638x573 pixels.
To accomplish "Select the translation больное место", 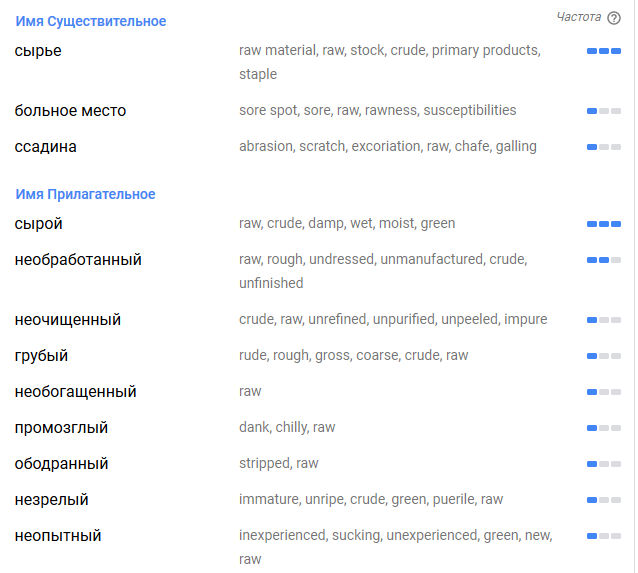I will click(70, 111).
